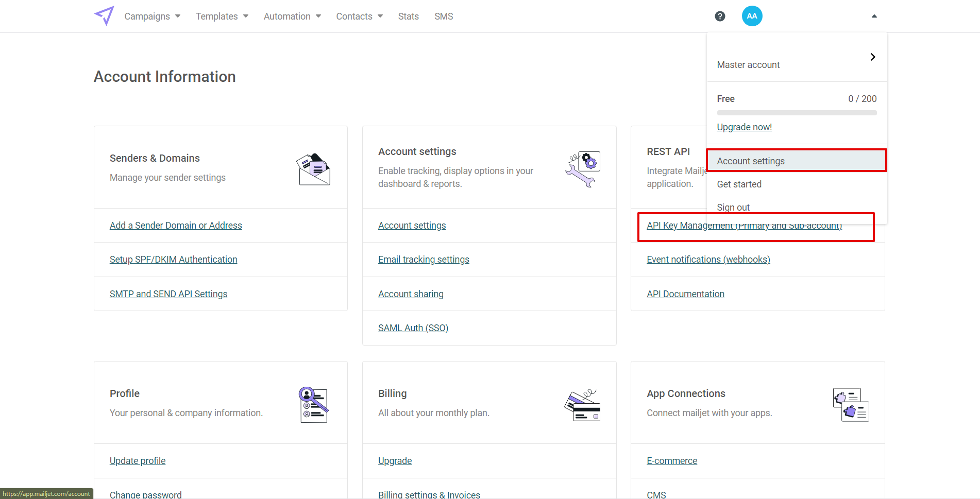Viewport: 980px width, 499px height.
Task: Open the API Documentation link
Action: (x=686, y=294)
